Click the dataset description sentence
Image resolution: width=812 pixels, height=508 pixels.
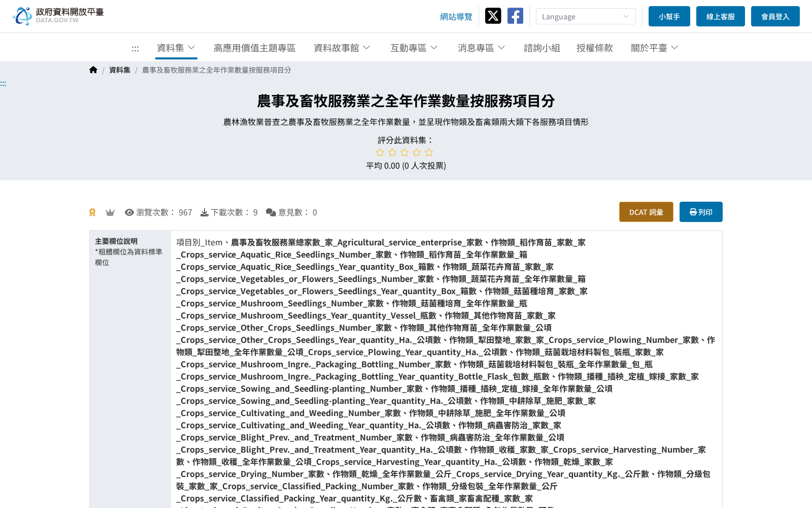click(x=406, y=122)
